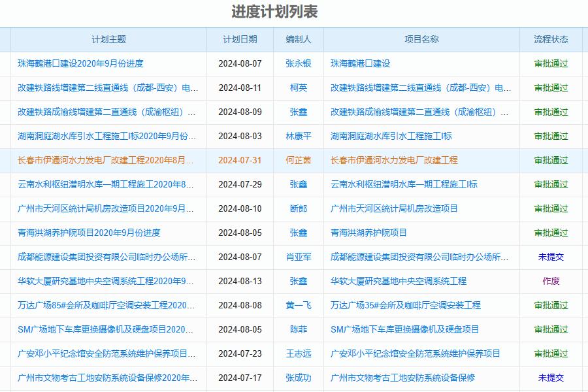Screen dimensions: 588x392
Task: Open plan 华软大厦研究基地中央空调系统工程2020年9
Action: point(106,282)
